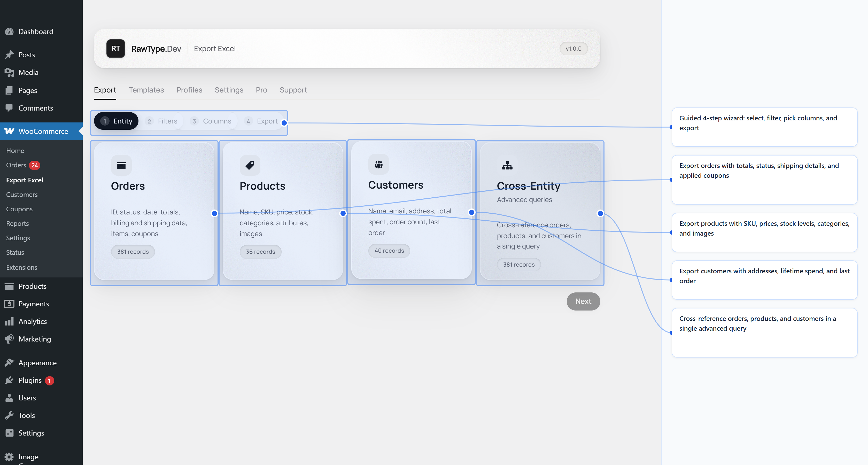
Task: Click the v1.0.0 version badge
Action: [574, 49]
